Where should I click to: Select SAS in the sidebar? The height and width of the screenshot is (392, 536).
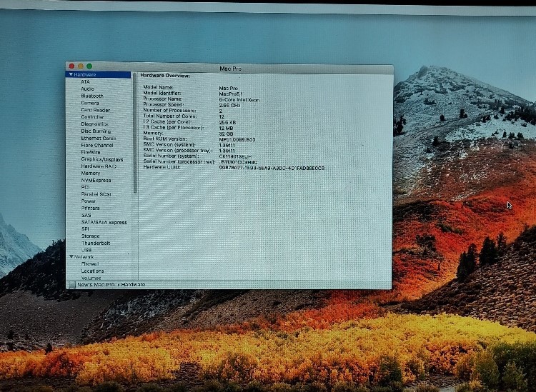pyautogui.click(x=86, y=215)
